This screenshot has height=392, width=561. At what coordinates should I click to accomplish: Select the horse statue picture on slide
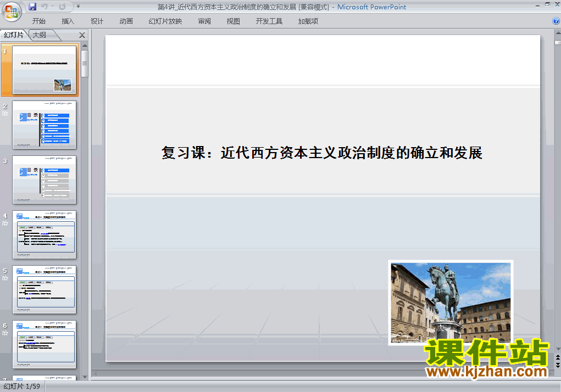[x=451, y=303]
